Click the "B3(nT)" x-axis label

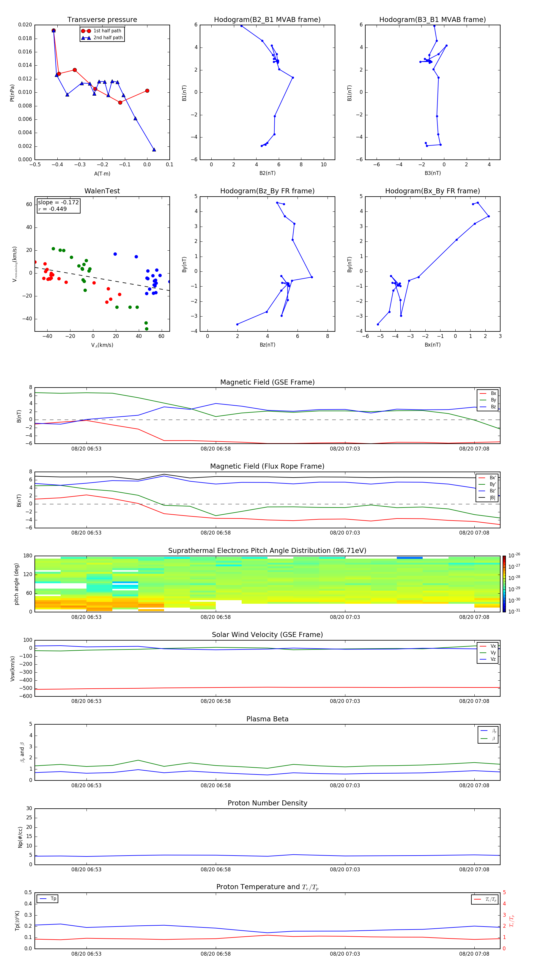(432, 173)
